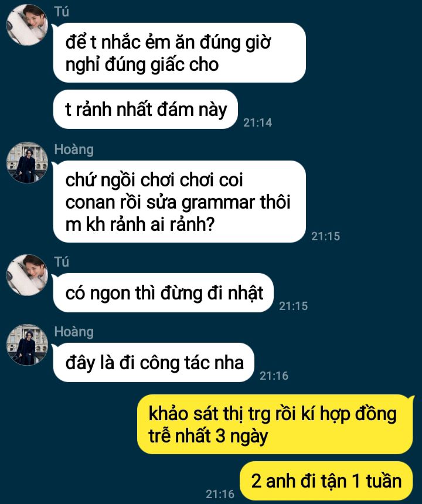This screenshot has height=504, width=422.
Task: Select bubble 't rảnh nhất đám này'
Action: point(145,110)
